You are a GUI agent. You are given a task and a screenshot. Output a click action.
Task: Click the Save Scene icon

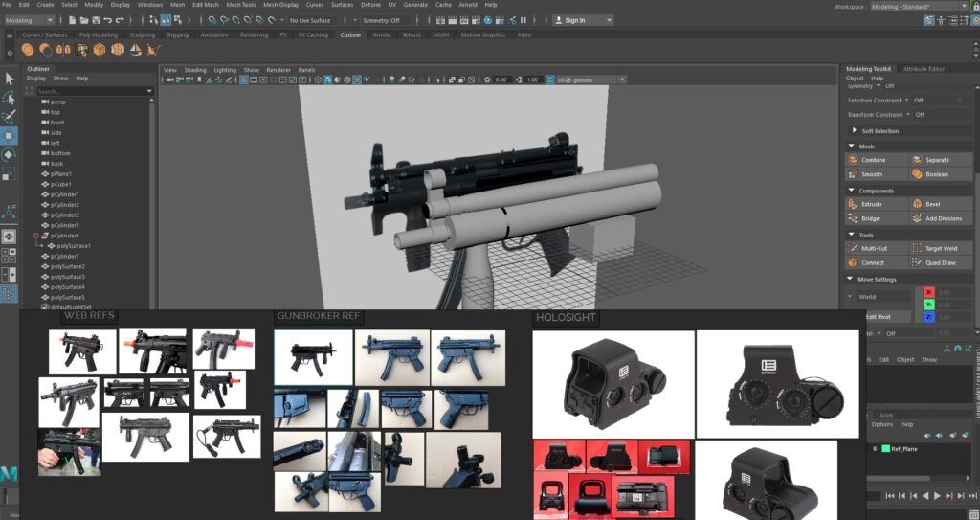click(96, 21)
